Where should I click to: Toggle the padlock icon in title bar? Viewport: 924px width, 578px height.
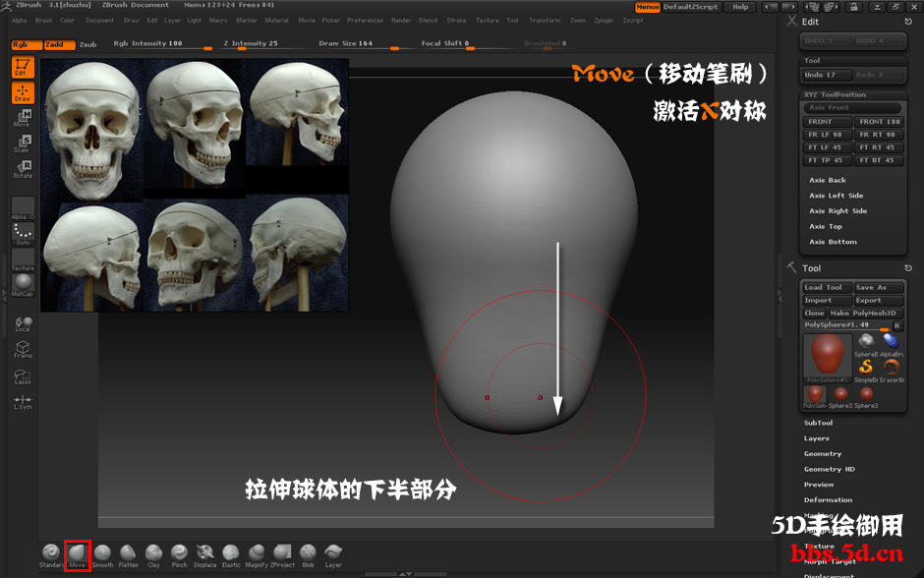[853, 7]
